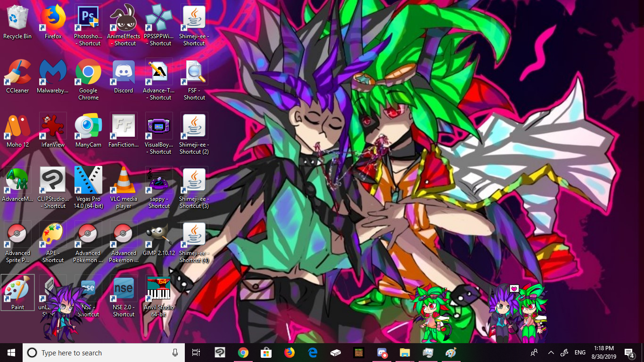Select the FSF shortcut icon
The width and height of the screenshot is (644, 362).
point(194,80)
